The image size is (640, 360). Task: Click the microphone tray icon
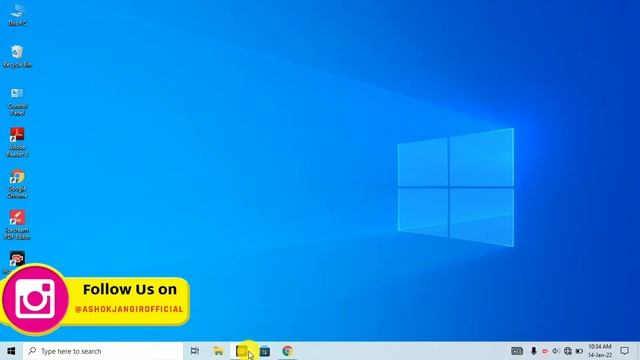click(533, 351)
